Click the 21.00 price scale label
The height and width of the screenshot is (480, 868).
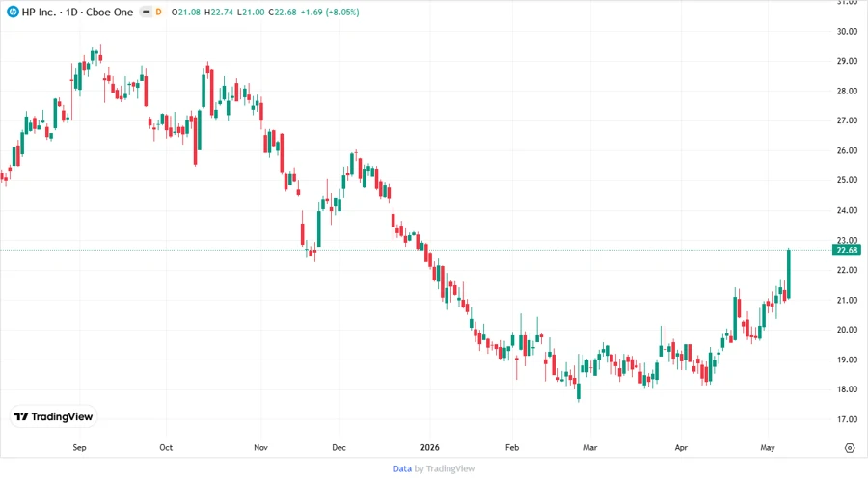[x=847, y=300]
